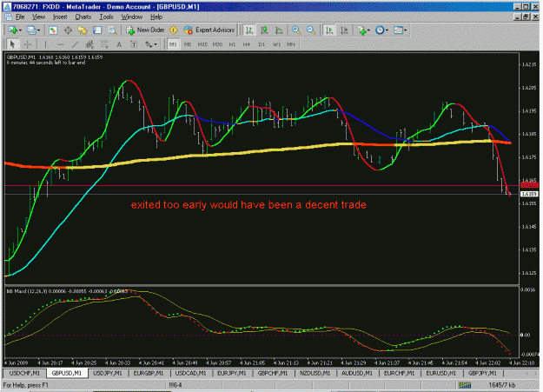Switch to the GBPJPY,M1 chart tab
Image resolution: width=543 pixels, height=392 pixels.
tap(482, 373)
